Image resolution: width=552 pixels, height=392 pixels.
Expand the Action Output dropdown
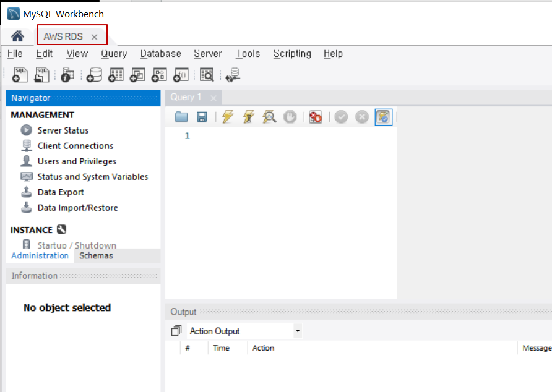click(x=298, y=331)
